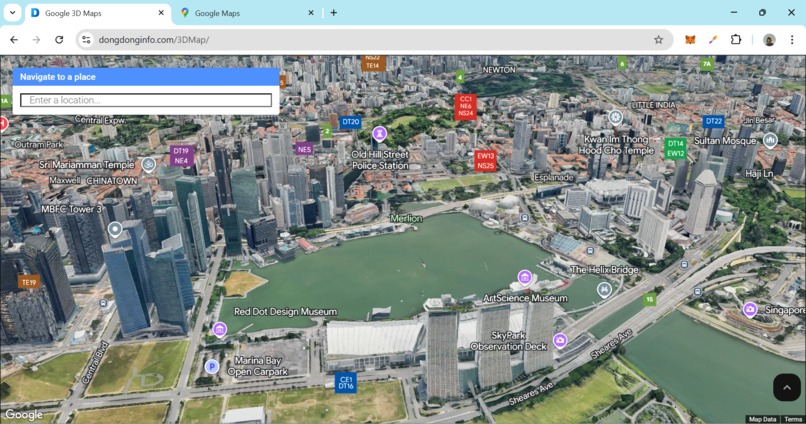Open Chrome three-dot menu

click(x=792, y=40)
